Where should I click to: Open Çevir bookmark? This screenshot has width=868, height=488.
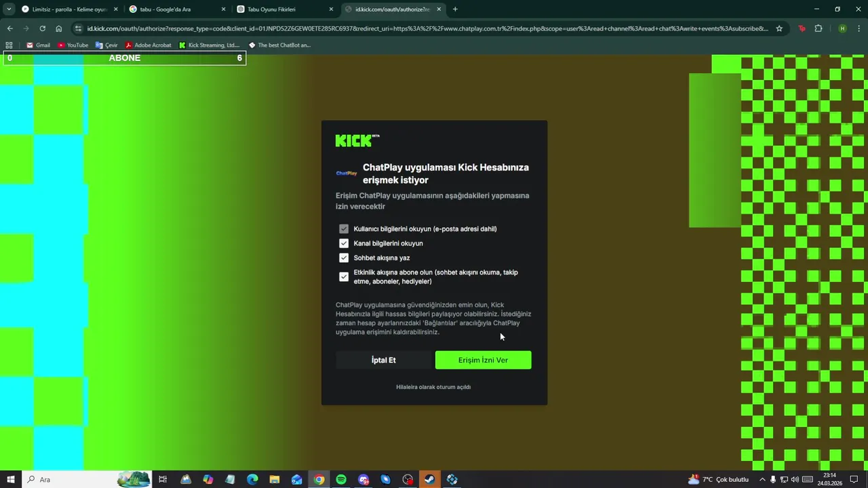tap(106, 45)
